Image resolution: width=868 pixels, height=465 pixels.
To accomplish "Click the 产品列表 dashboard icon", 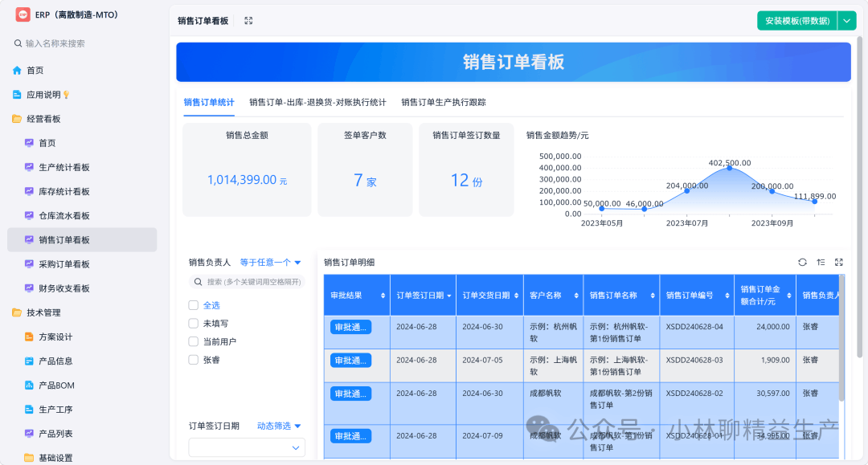I will point(30,434).
